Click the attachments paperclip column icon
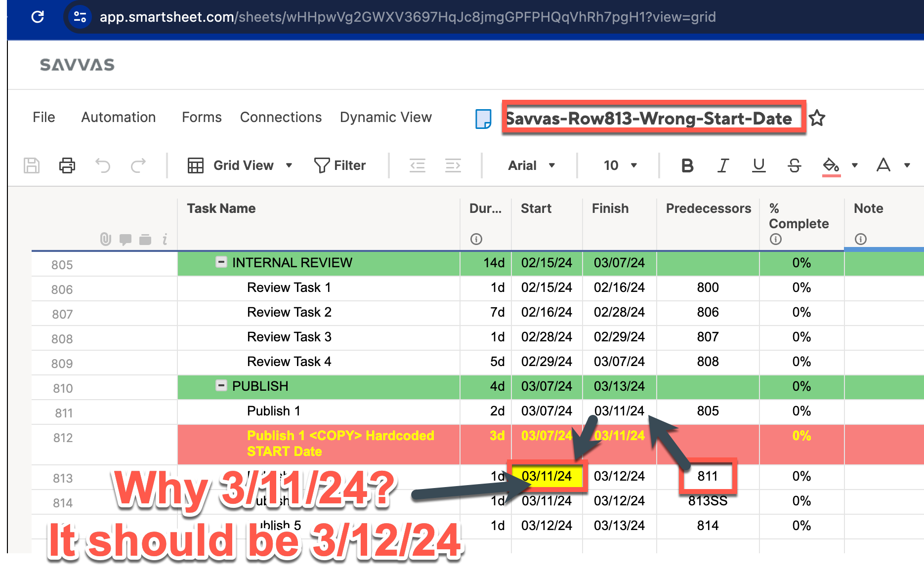Viewport: 924px width, 574px height. [x=105, y=239]
